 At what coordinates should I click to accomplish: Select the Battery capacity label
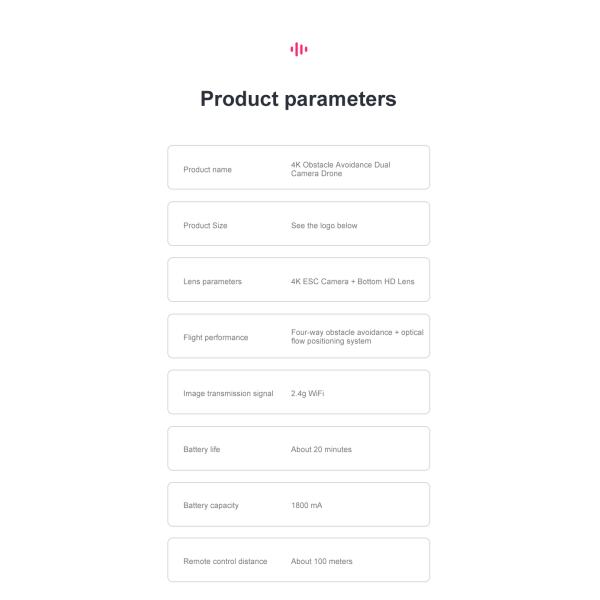[211, 506]
